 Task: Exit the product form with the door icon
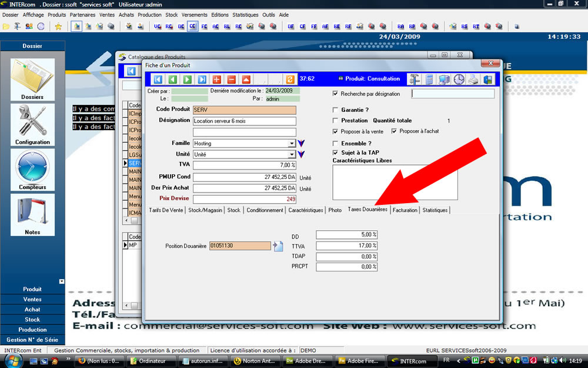[x=488, y=79]
